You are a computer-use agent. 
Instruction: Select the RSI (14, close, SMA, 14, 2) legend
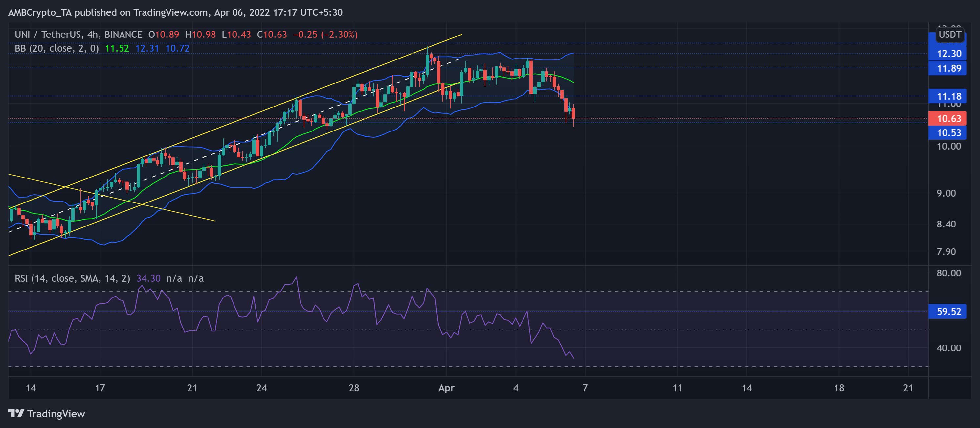(x=72, y=278)
